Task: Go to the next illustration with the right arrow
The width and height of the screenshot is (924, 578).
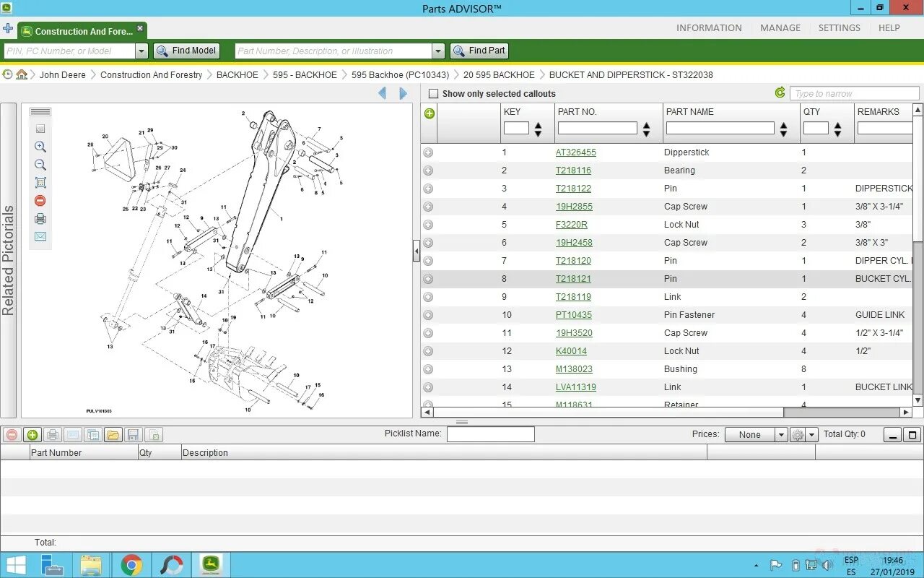Action: (x=403, y=93)
